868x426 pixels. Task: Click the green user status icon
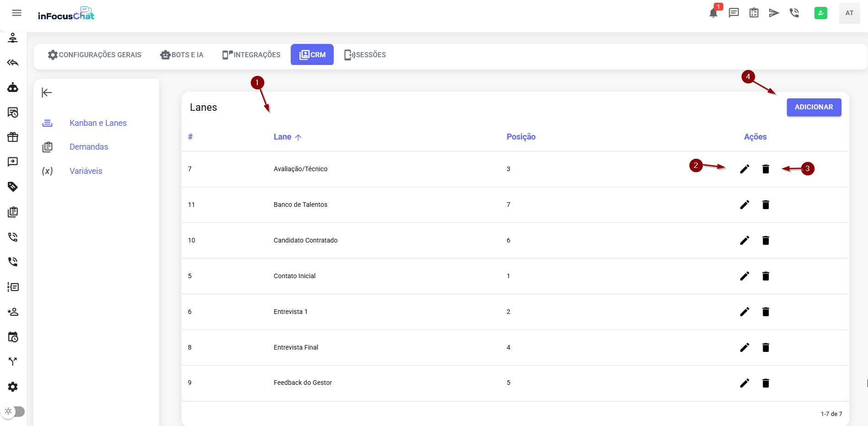point(820,13)
